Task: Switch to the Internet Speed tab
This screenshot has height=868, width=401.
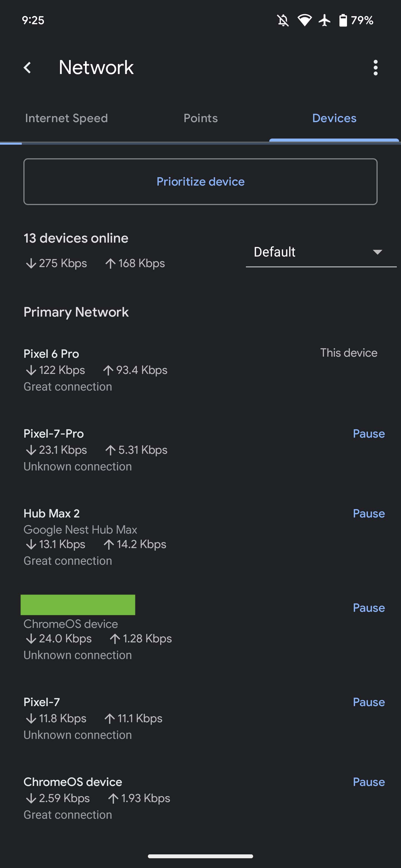Action: pyautogui.click(x=67, y=118)
